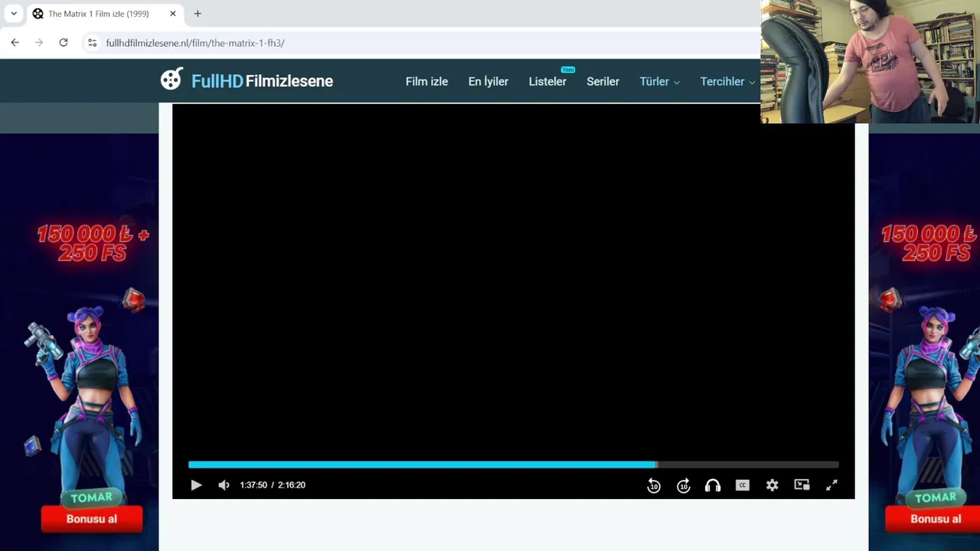The width and height of the screenshot is (980, 551).
Task: Toggle closed captions CC button
Action: point(743,485)
